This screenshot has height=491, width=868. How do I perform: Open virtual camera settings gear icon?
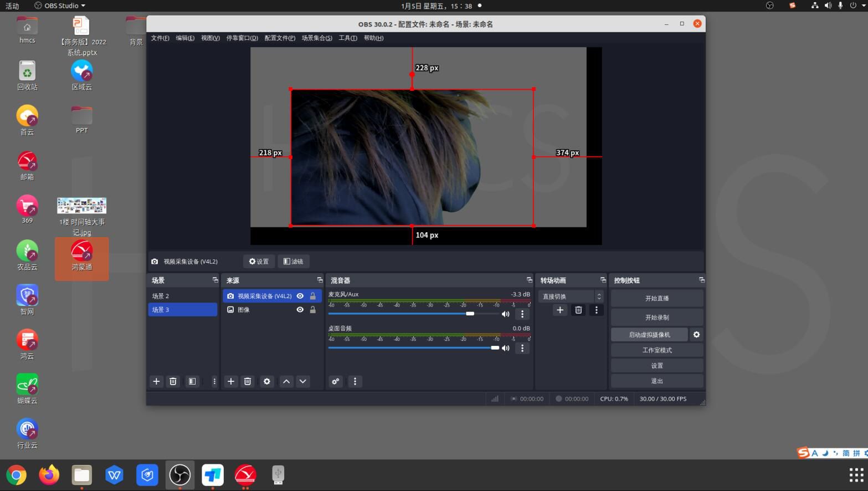pyautogui.click(x=696, y=335)
